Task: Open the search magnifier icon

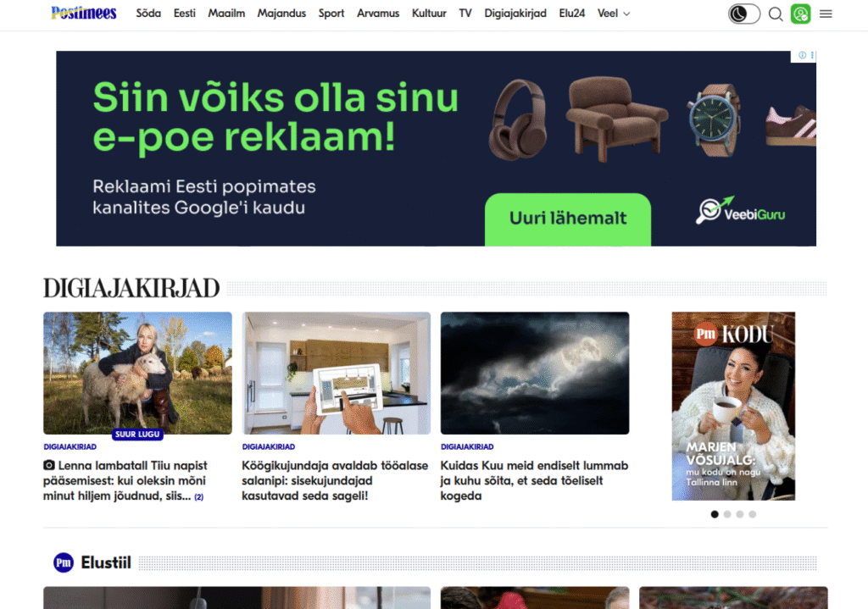Action: click(776, 14)
